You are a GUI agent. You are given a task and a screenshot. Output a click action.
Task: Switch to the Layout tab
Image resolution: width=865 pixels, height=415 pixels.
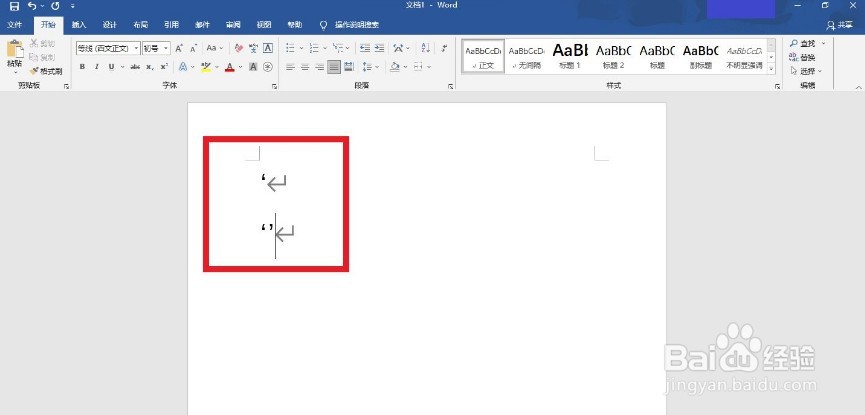pos(141,25)
